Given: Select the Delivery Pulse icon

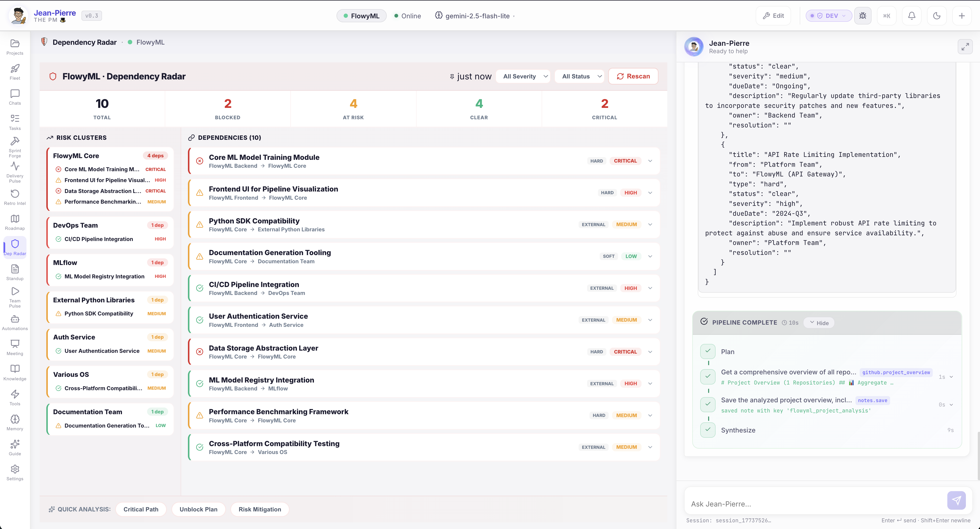Looking at the screenshot, I should tap(14, 171).
